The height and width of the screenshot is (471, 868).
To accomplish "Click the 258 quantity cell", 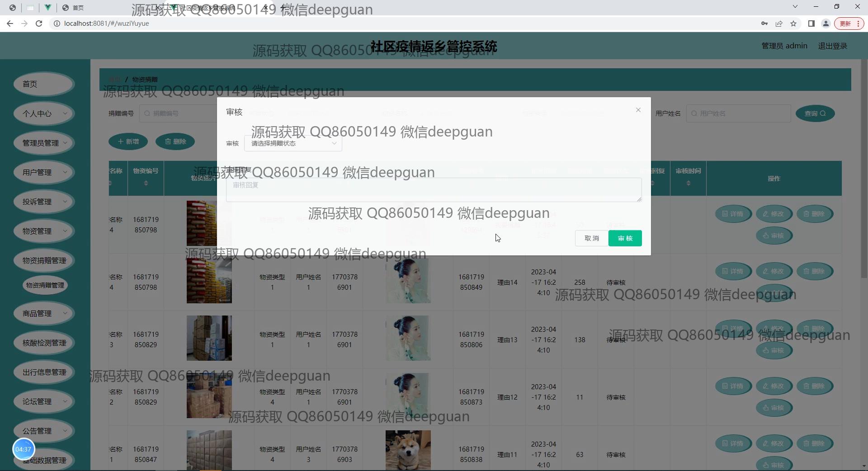I will tap(580, 283).
